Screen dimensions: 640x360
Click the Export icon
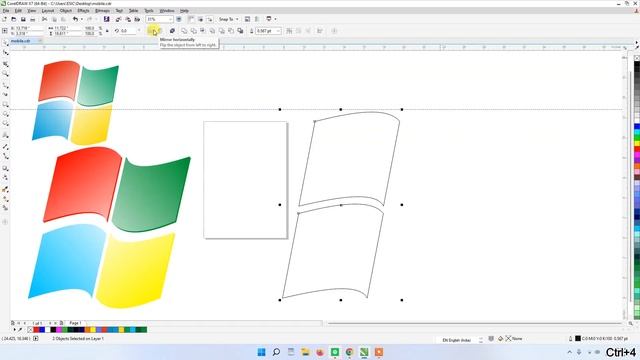click(x=128, y=19)
